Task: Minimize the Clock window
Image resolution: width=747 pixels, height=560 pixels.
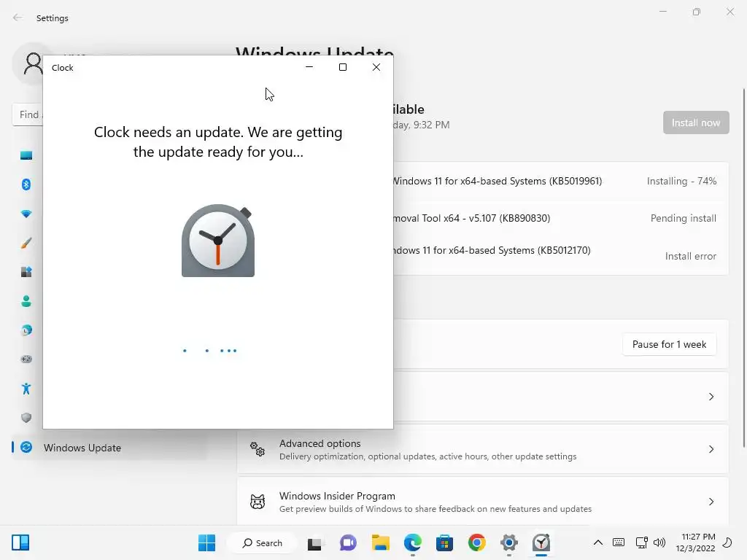Action: coord(309,67)
